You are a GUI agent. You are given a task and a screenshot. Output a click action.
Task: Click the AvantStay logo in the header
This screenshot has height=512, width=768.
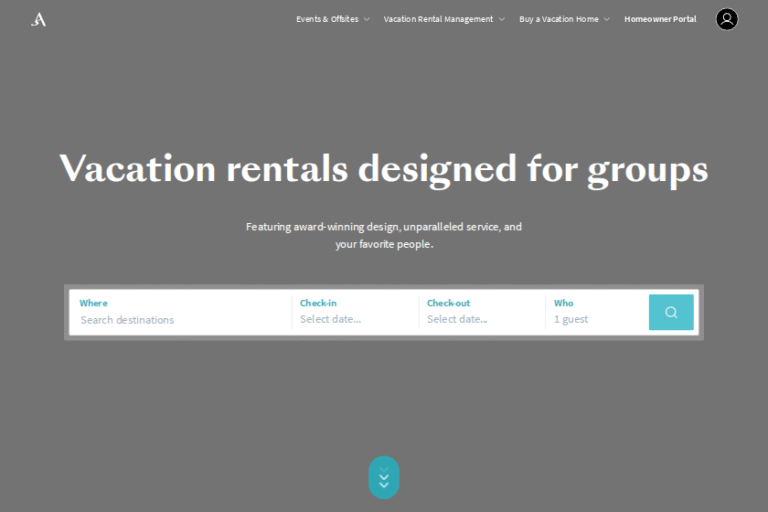coord(38,19)
